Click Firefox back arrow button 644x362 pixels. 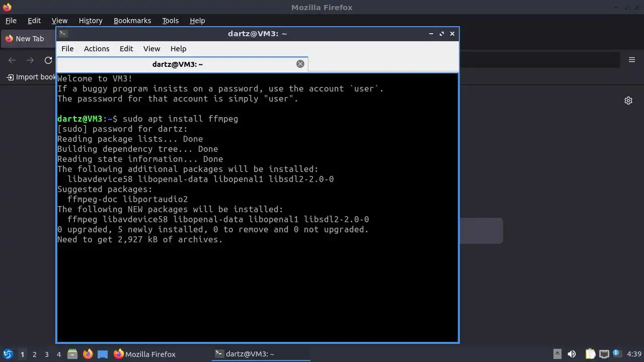click(12, 60)
